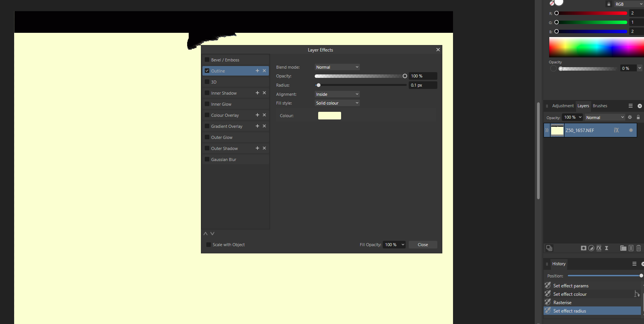
Task: Enable the Inner Glow checkbox
Action: [x=207, y=104]
